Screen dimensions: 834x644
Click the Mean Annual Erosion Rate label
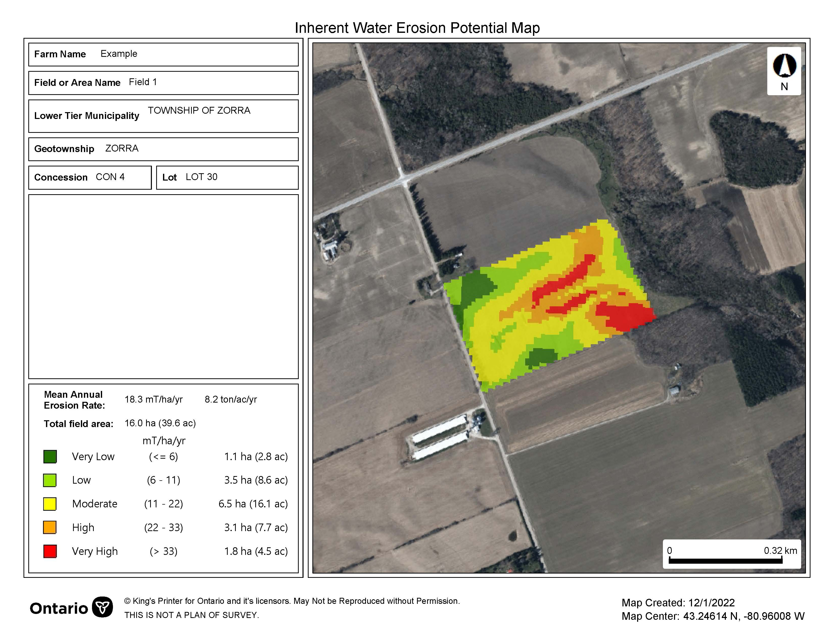coord(74,400)
